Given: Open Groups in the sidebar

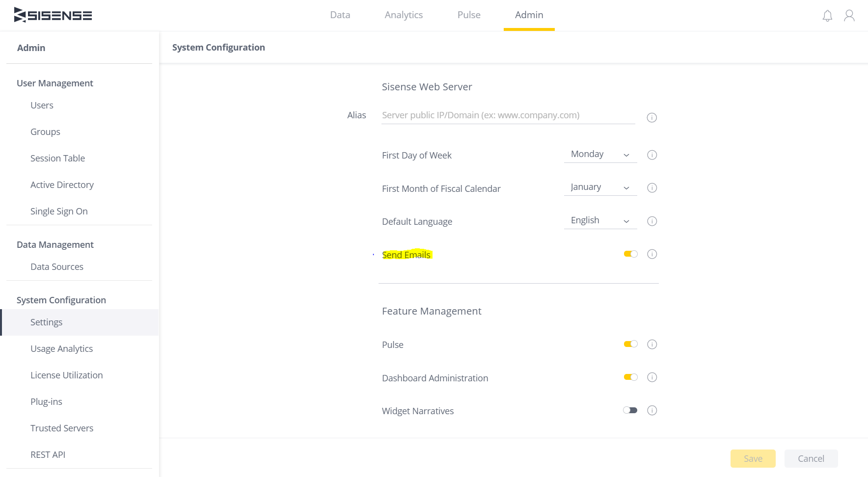Looking at the screenshot, I should tap(45, 132).
